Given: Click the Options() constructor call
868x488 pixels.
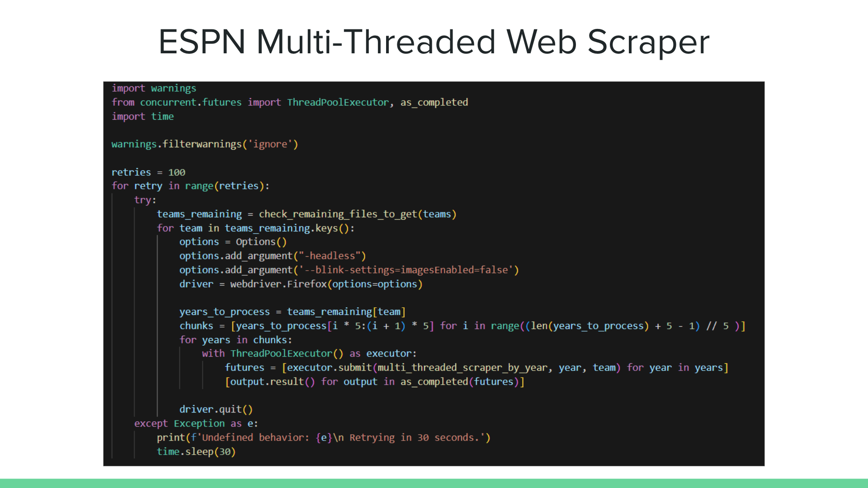Looking at the screenshot, I should pyautogui.click(x=263, y=242).
